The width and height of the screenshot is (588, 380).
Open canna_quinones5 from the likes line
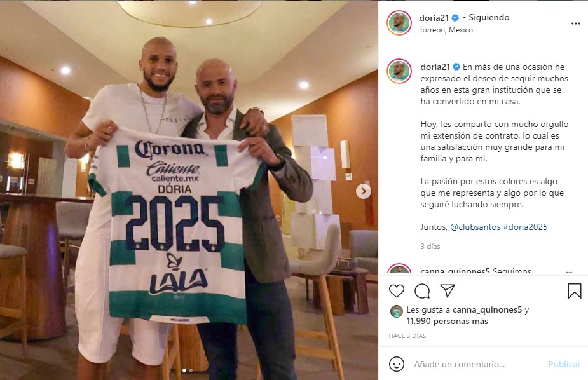click(x=487, y=310)
